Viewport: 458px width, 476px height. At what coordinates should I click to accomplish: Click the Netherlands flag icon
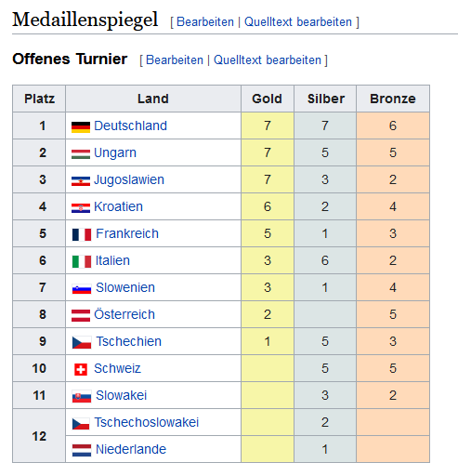(82, 450)
